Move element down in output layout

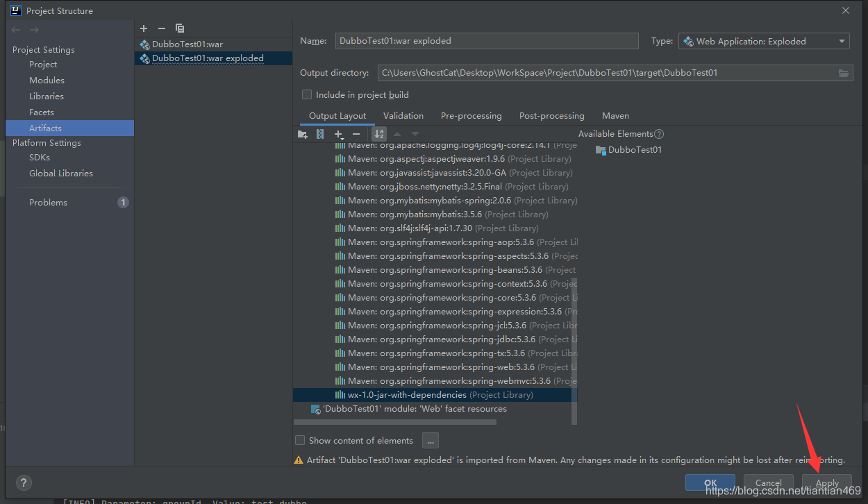tap(415, 134)
